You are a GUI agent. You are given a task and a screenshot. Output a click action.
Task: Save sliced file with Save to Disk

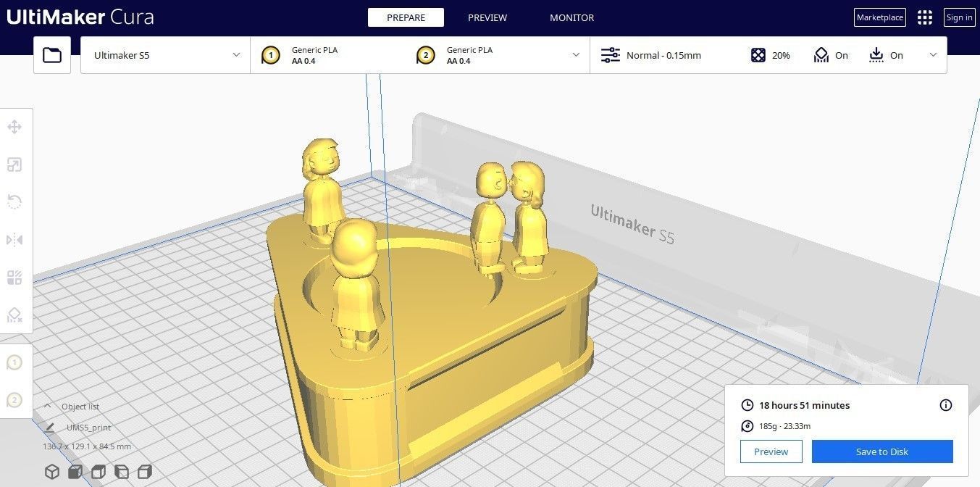pos(882,451)
